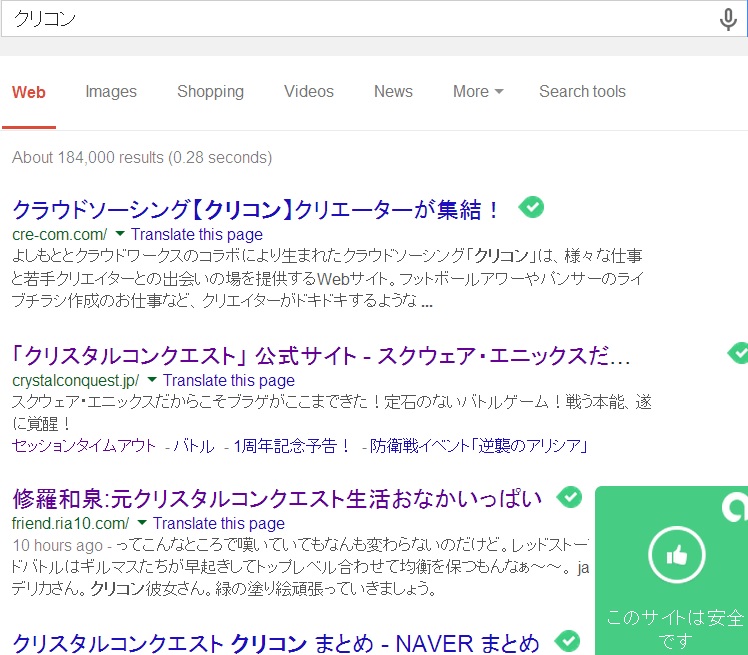Click the friend.ria10.com/ green URL text

(x=70, y=524)
